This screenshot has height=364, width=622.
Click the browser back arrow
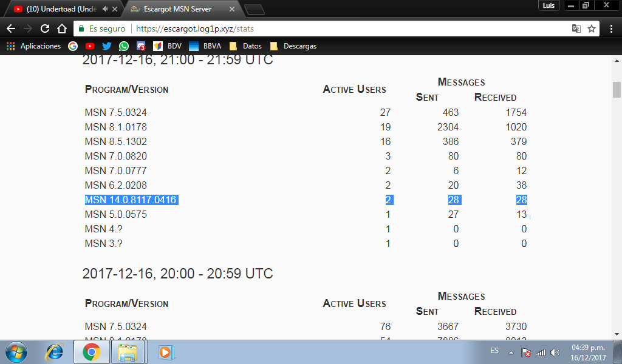[11, 29]
